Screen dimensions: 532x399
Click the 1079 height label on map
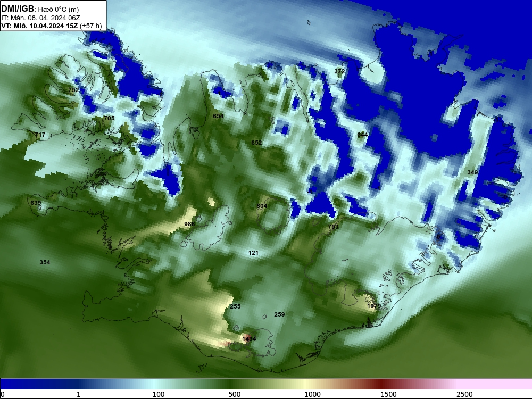click(374, 306)
